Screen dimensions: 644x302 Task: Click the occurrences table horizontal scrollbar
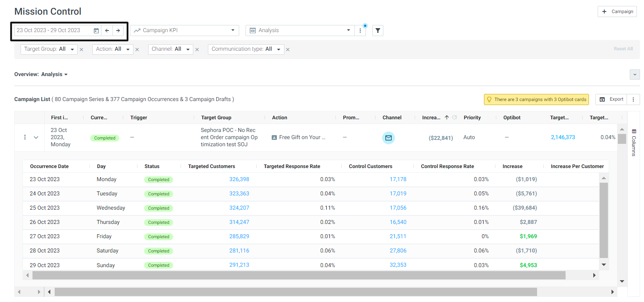point(299,275)
